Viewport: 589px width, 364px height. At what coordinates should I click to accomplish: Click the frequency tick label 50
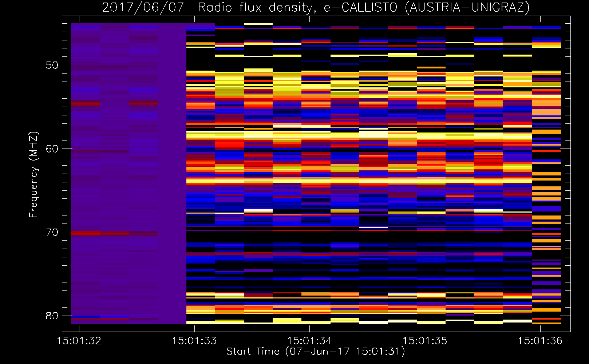52,65
